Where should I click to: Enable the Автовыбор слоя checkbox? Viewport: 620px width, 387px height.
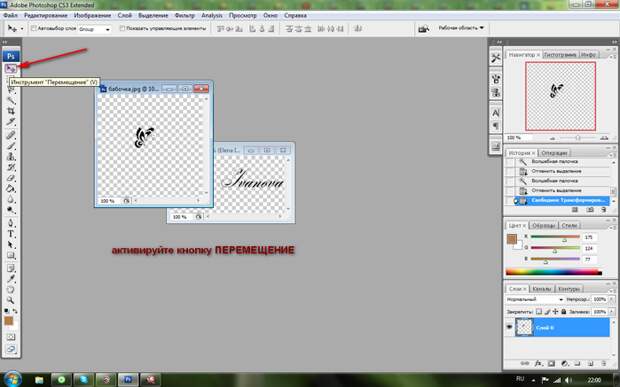click(34, 28)
